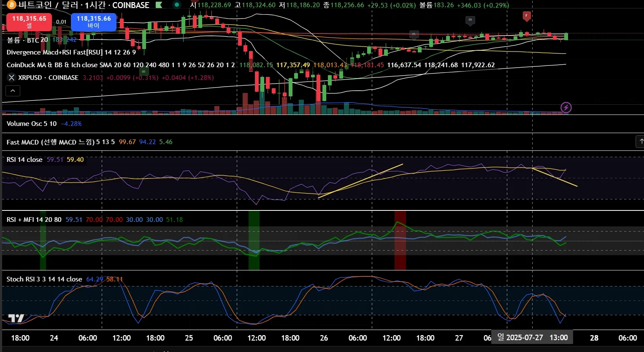Click the blue buy button 118,315.66

coord(94,22)
